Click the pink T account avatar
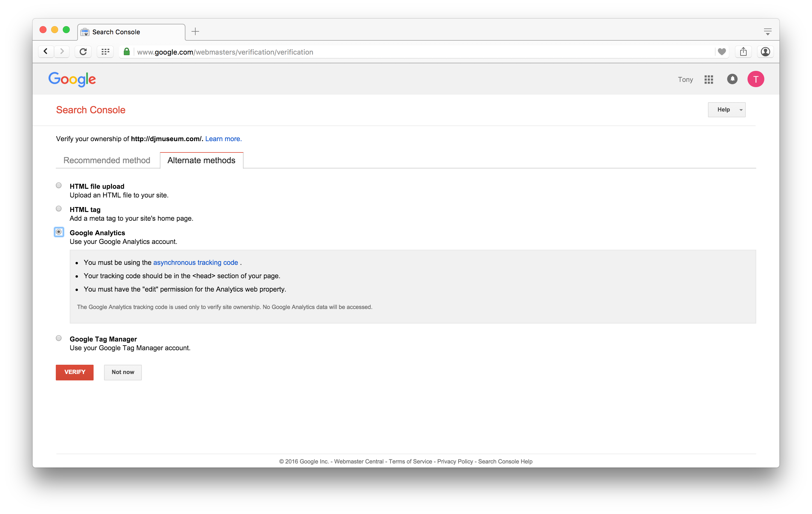 [x=755, y=79]
